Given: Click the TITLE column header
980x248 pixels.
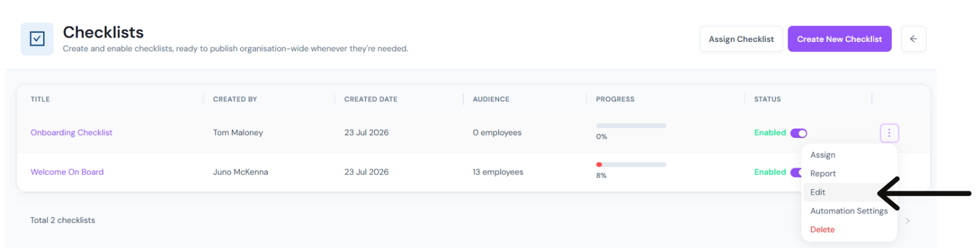Looking at the screenshot, I should point(40,99).
